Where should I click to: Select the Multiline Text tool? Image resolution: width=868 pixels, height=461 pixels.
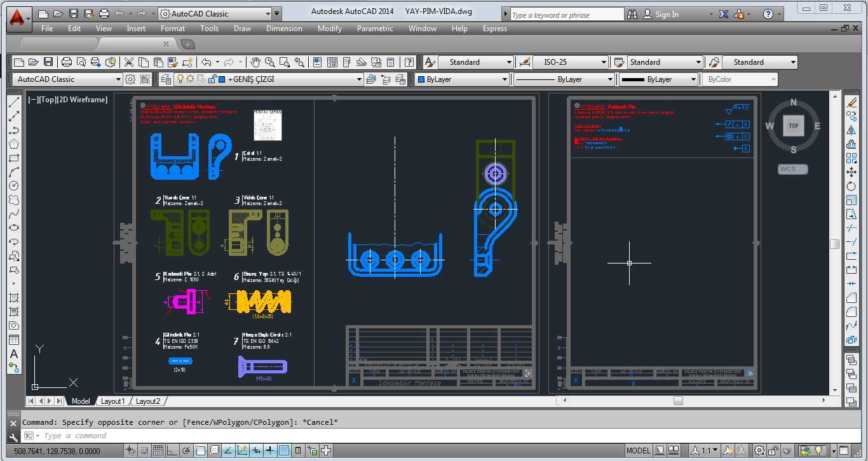click(x=13, y=354)
